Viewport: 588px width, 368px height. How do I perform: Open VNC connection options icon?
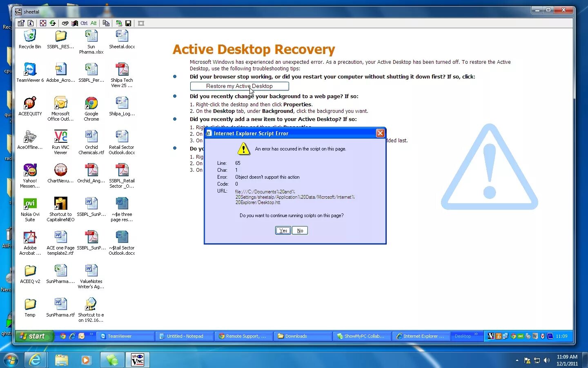pyautogui.click(x=21, y=23)
